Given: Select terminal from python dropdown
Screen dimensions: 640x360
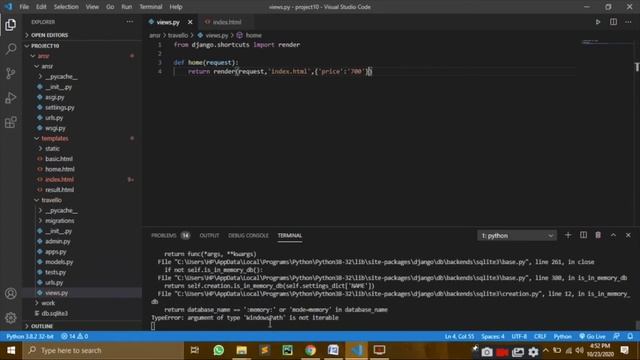Looking at the screenshot, I should (517, 236).
